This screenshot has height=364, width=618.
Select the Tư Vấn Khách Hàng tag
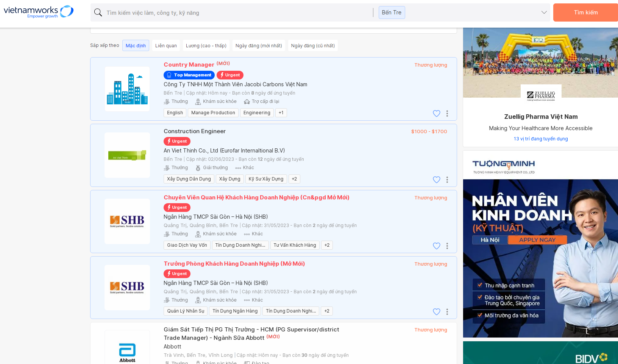point(295,245)
